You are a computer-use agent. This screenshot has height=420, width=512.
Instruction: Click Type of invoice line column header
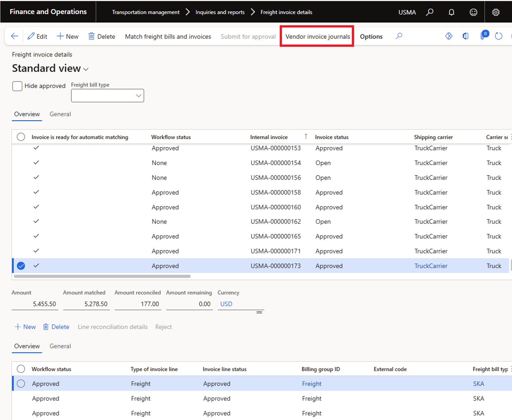click(x=154, y=369)
